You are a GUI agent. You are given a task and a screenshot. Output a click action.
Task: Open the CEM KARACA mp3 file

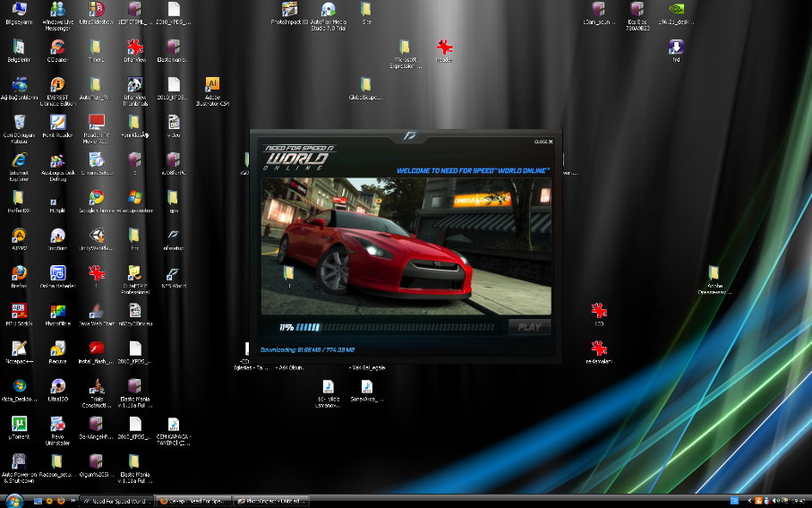[174, 430]
